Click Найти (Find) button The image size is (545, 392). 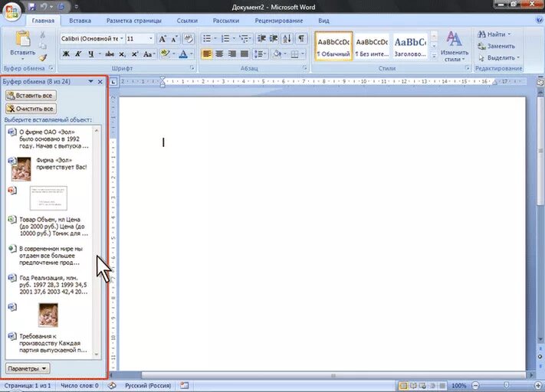pos(494,34)
